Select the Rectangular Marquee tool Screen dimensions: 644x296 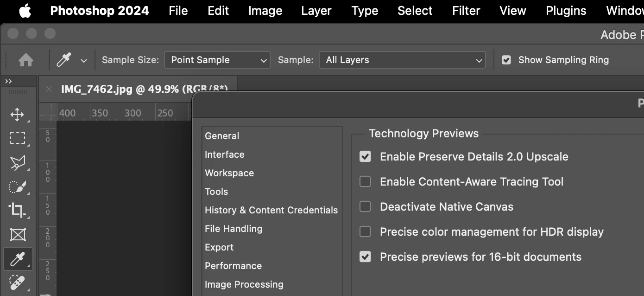click(x=18, y=138)
